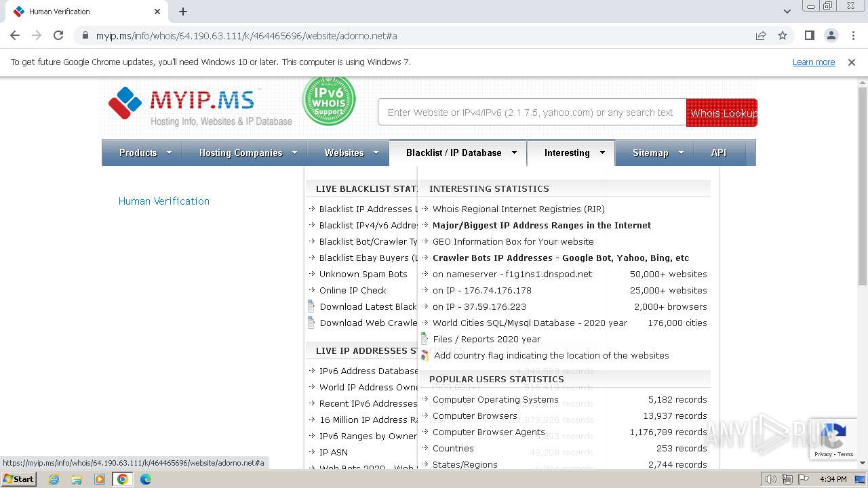
Task: Click the website or IP search field
Action: click(532, 113)
